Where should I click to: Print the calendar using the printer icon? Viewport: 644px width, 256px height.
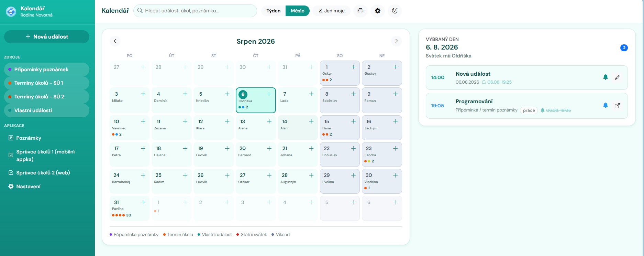(360, 11)
